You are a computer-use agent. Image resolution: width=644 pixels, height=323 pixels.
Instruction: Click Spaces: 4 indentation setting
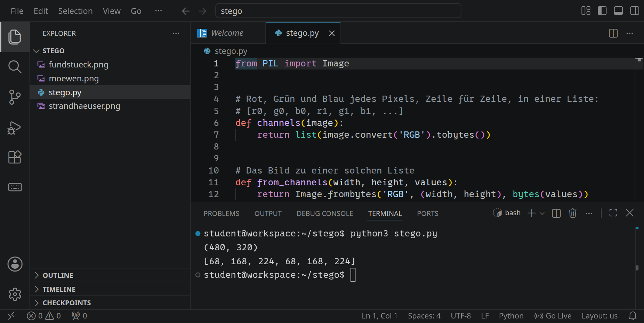(x=424, y=316)
